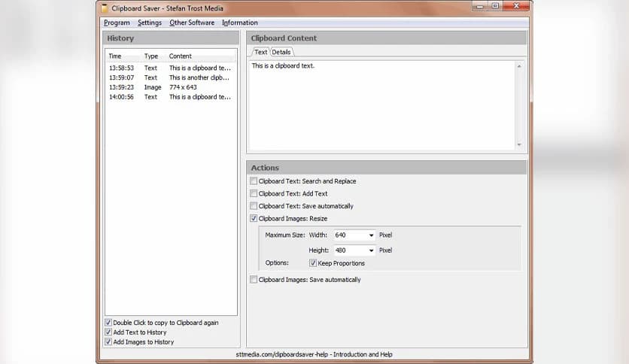Enable Clipboard Text: Add Text

(x=254, y=193)
